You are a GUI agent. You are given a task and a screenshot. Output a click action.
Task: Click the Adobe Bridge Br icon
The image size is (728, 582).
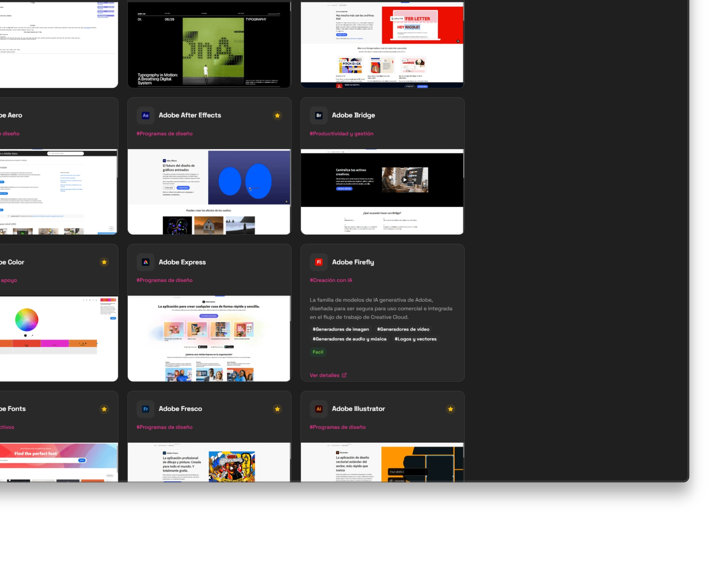tap(318, 116)
